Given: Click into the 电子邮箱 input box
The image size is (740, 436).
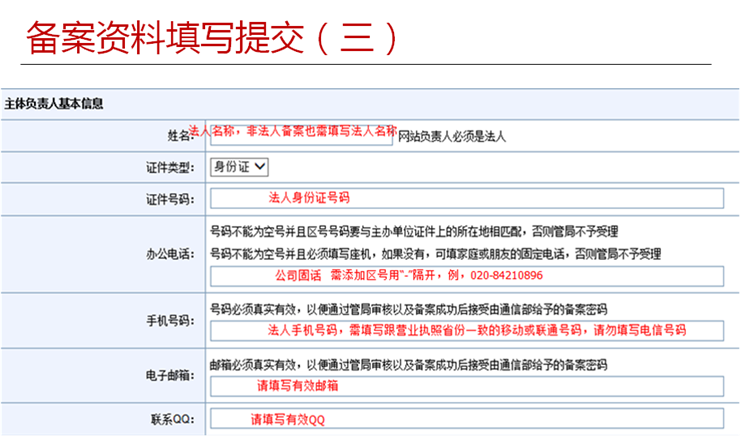Looking at the screenshot, I should 466,385.
